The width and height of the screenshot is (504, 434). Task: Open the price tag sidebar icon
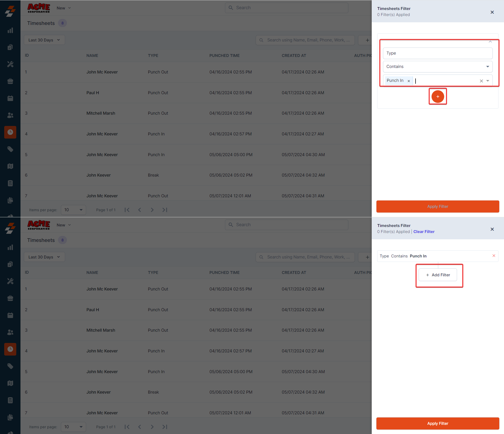[x=10, y=149]
